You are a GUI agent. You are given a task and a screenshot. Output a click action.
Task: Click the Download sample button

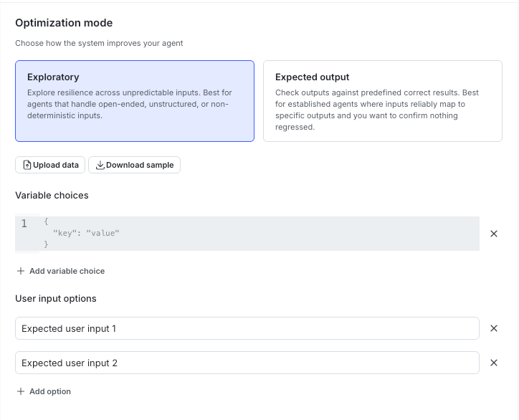(134, 165)
